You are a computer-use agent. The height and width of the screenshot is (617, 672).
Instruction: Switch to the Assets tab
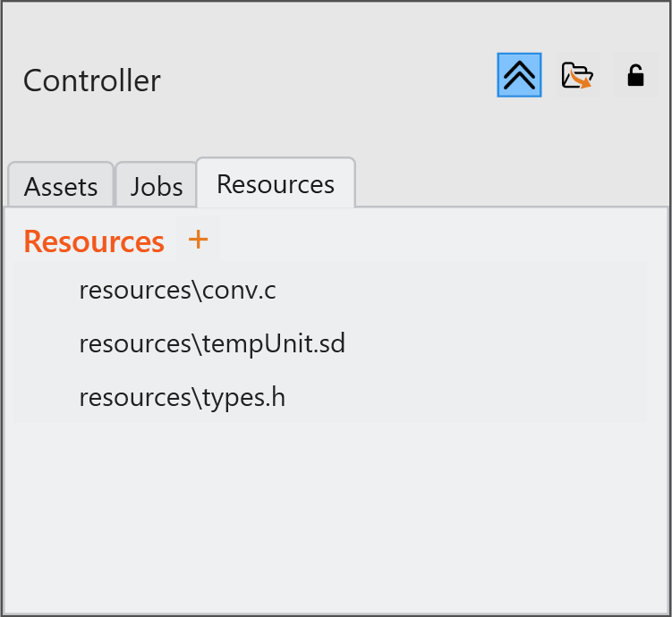61,186
